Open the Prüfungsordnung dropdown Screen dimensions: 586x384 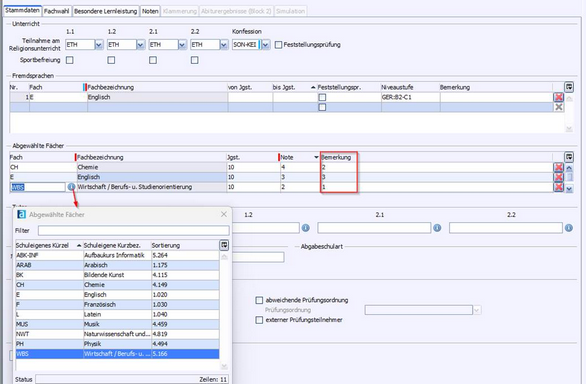click(477, 310)
